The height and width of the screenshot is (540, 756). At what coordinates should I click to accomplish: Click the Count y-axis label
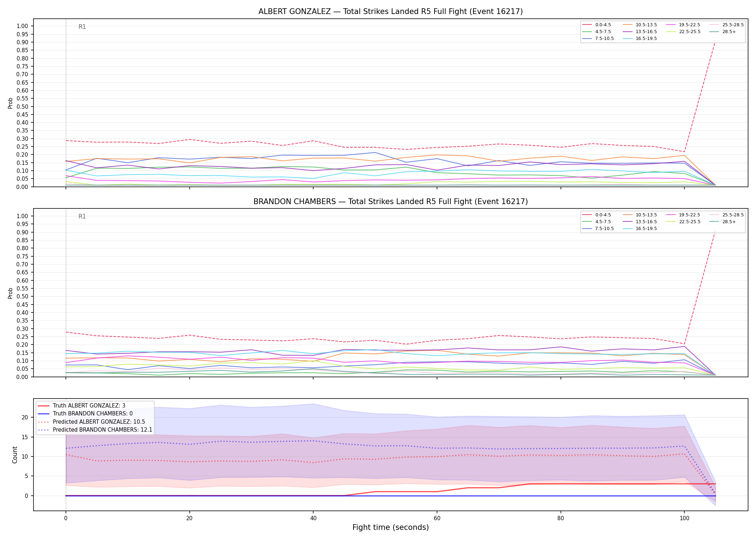coord(15,455)
